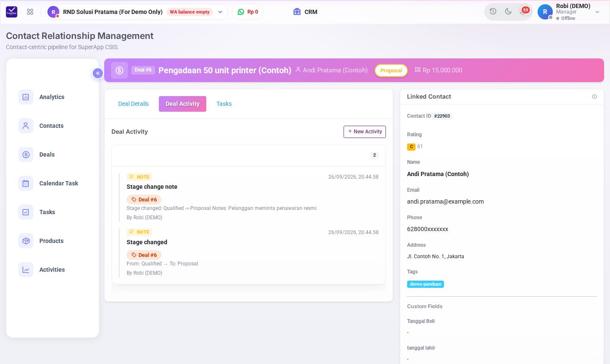Click Deal #6 tag in Stage changed entry
Screen dimensions: 610x364
coord(144,255)
